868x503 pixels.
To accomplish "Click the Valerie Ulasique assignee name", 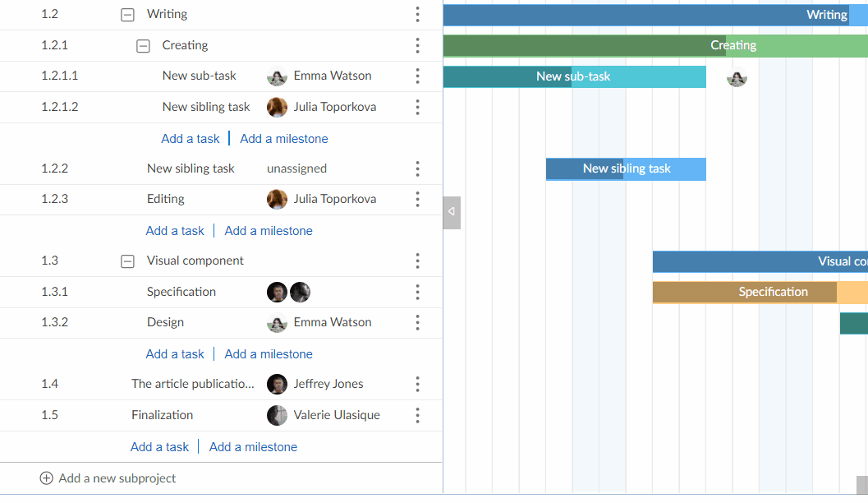I will [x=337, y=415].
